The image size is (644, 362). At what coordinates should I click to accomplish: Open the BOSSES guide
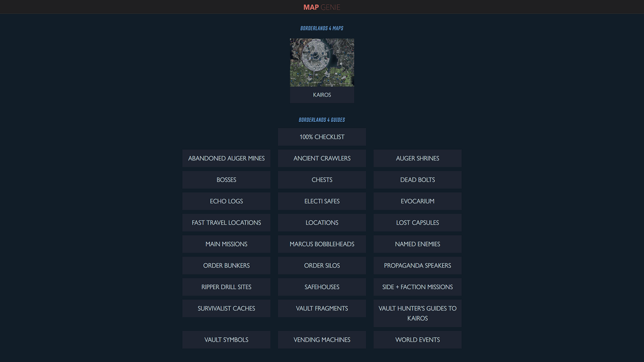226,180
